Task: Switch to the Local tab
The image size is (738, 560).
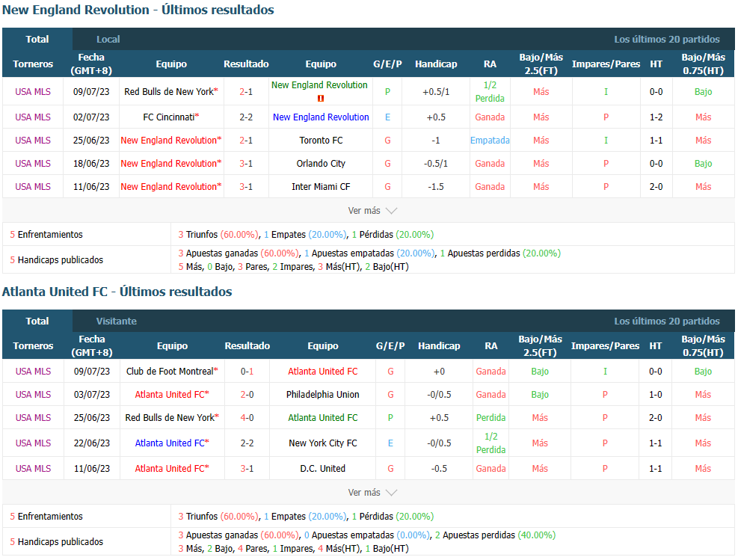Action: [108, 40]
